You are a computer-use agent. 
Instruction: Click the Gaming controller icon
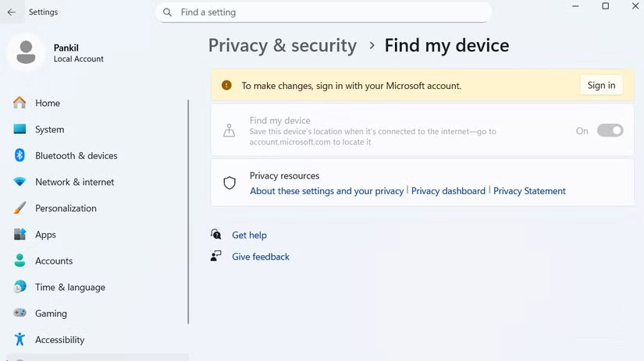coord(20,313)
